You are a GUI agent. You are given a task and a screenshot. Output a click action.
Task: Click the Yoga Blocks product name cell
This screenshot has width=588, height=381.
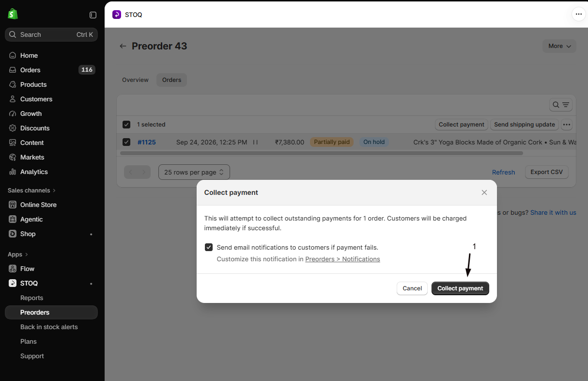click(495, 142)
